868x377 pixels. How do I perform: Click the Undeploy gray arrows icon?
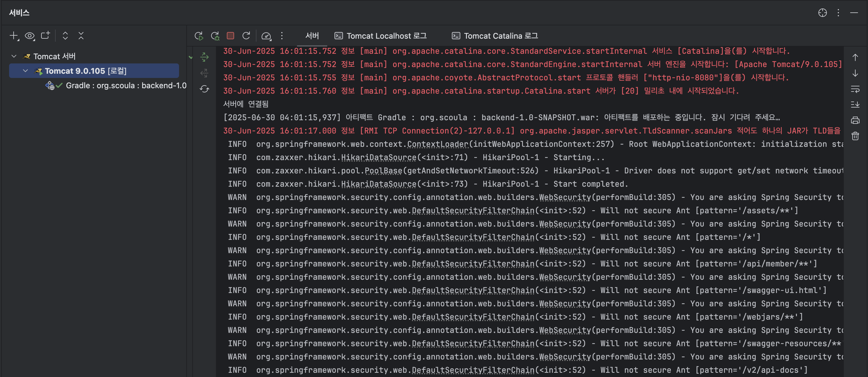point(204,73)
